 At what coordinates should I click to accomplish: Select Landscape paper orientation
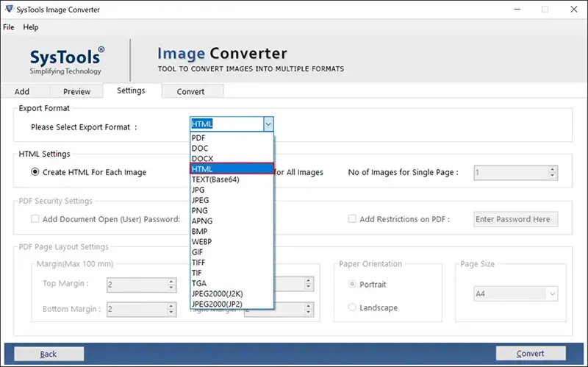(x=352, y=307)
